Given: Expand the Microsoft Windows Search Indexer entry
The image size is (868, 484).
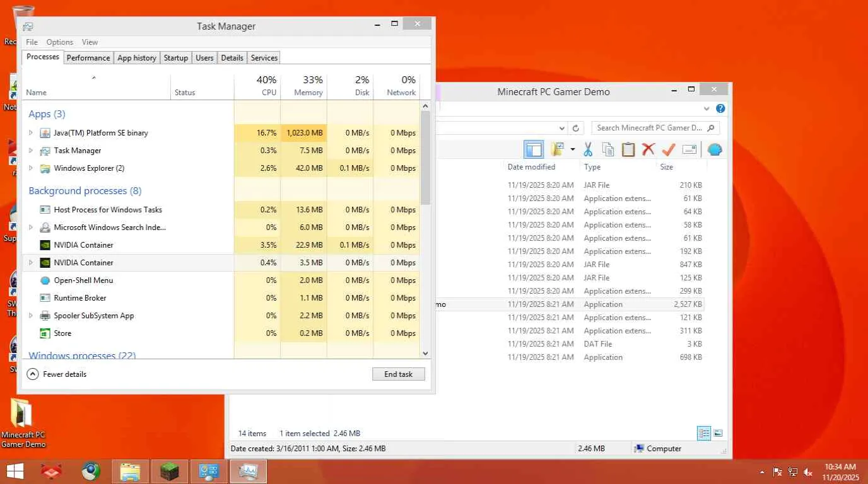Looking at the screenshot, I should 31,228.
